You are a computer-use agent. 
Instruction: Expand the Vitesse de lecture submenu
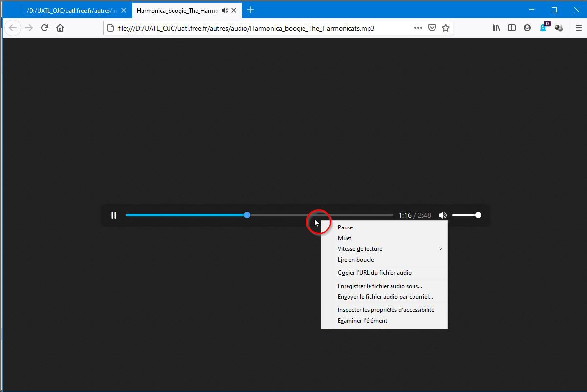pos(384,249)
